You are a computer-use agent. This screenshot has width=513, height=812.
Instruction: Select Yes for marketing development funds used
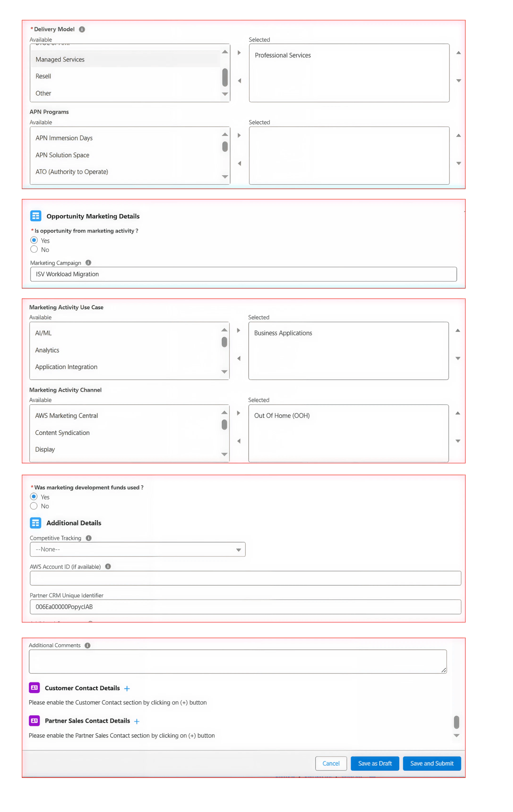tap(34, 497)
